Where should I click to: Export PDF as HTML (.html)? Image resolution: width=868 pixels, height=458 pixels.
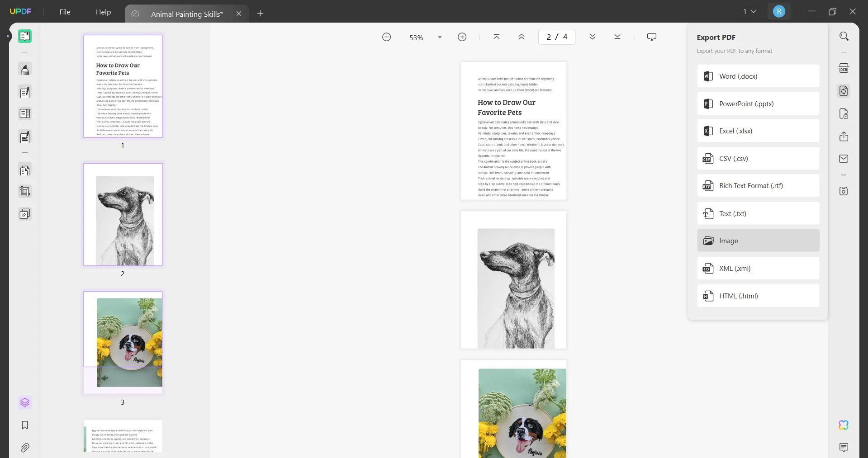point(758,296)
